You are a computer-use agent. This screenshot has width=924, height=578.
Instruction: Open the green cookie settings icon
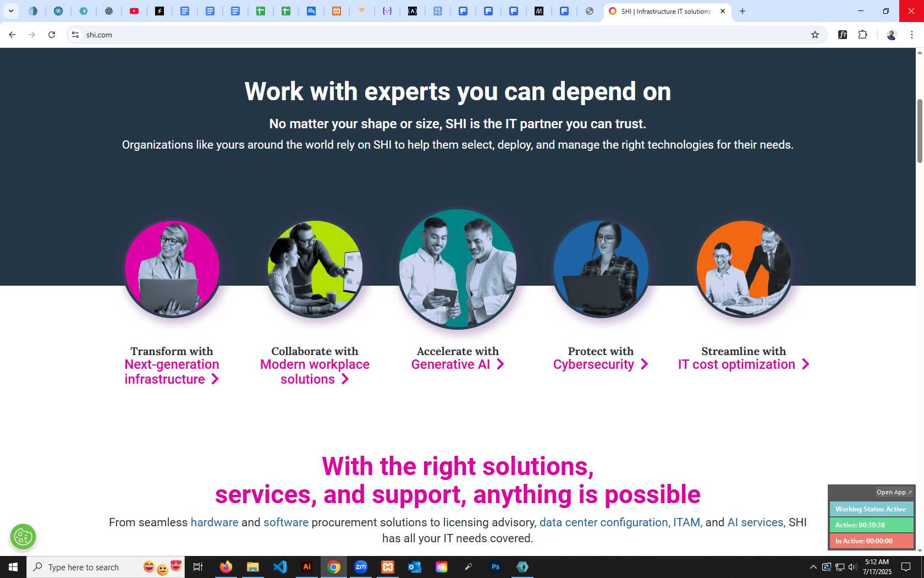click(x=23, y=537)
